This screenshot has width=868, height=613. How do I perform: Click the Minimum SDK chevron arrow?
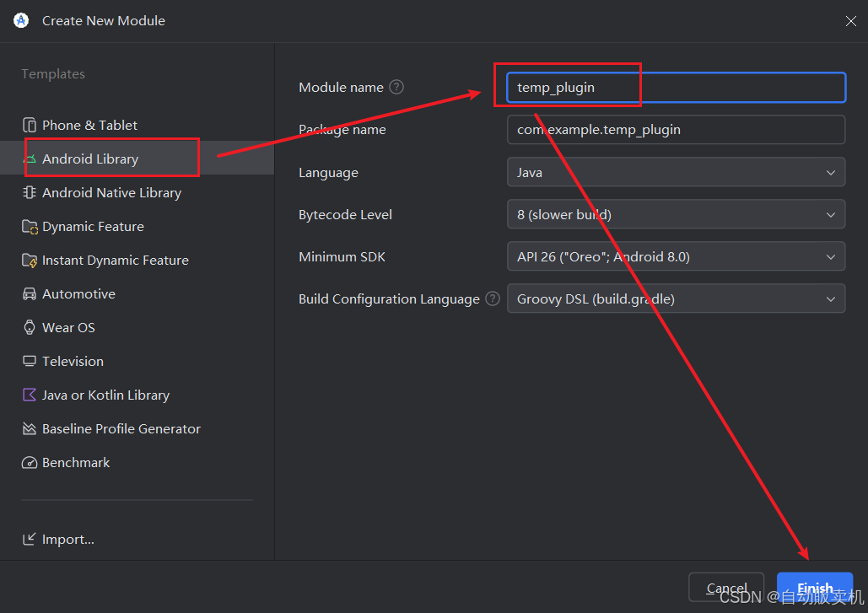coord(830,256)
